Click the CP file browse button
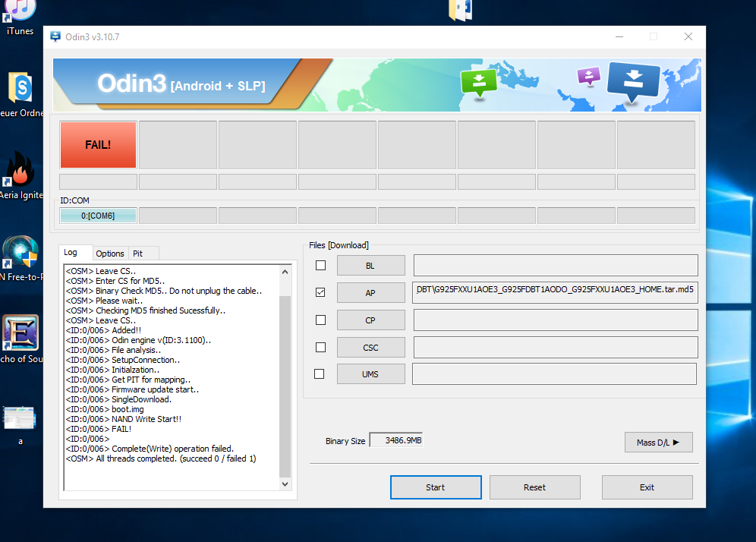The height and width of the screenshot is (542, 756). [x=370, y=320]
